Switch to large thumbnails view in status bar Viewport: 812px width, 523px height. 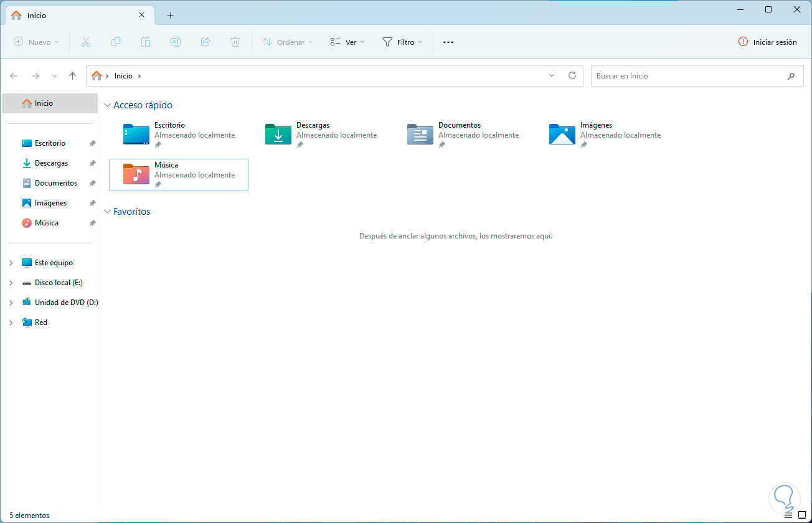tap(801, 515)
